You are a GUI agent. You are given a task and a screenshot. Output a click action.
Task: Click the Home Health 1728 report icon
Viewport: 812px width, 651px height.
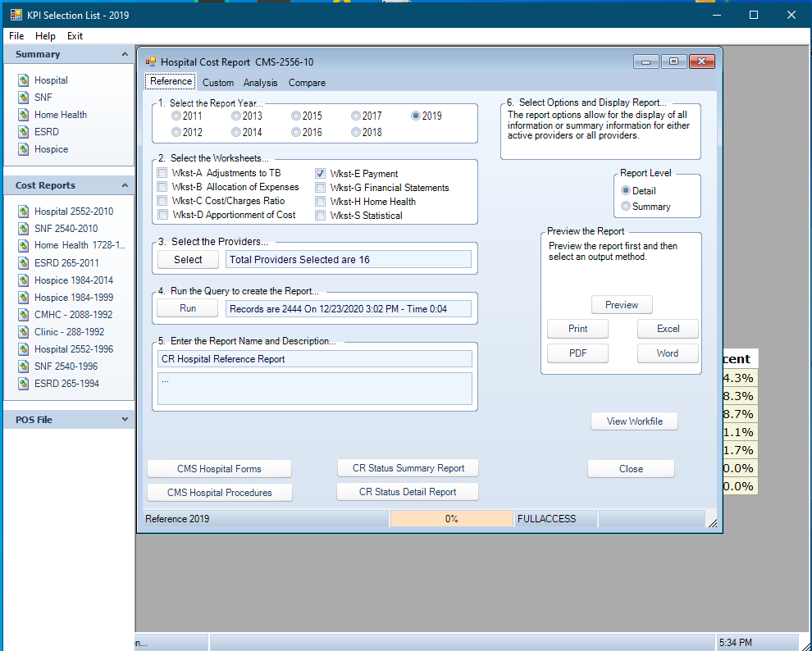coord(23,245)
